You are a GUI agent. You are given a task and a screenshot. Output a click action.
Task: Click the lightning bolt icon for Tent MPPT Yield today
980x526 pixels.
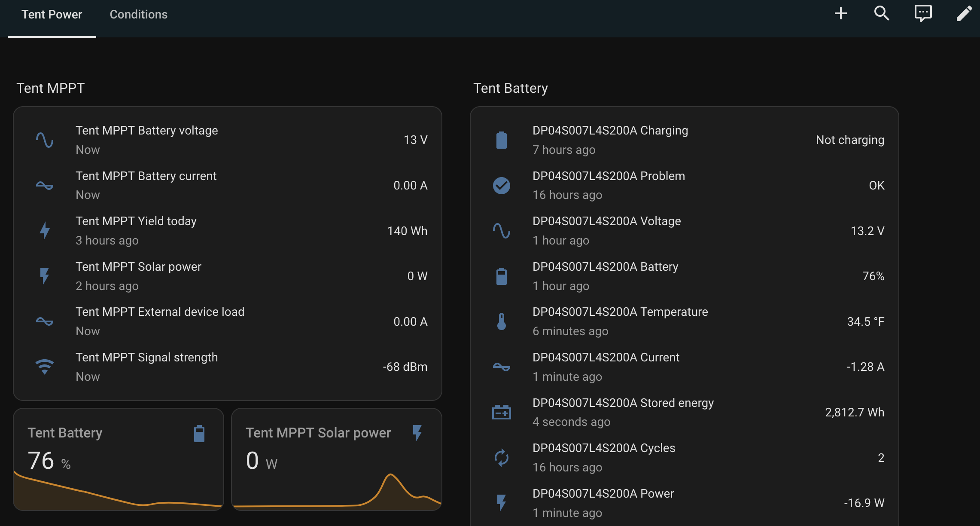click(x=45, y=231)
